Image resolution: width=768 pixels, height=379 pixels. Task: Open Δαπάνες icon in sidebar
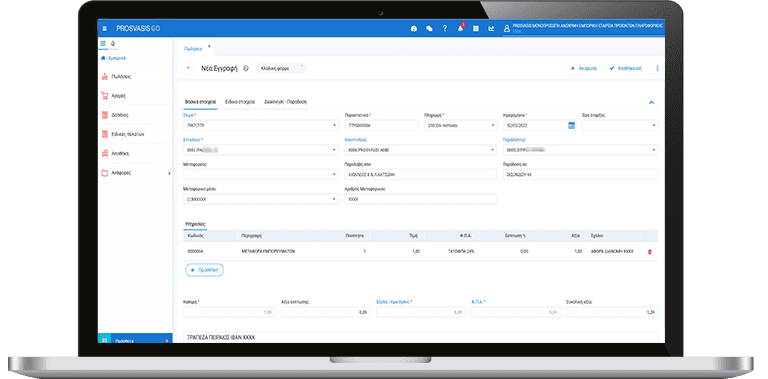105,115
